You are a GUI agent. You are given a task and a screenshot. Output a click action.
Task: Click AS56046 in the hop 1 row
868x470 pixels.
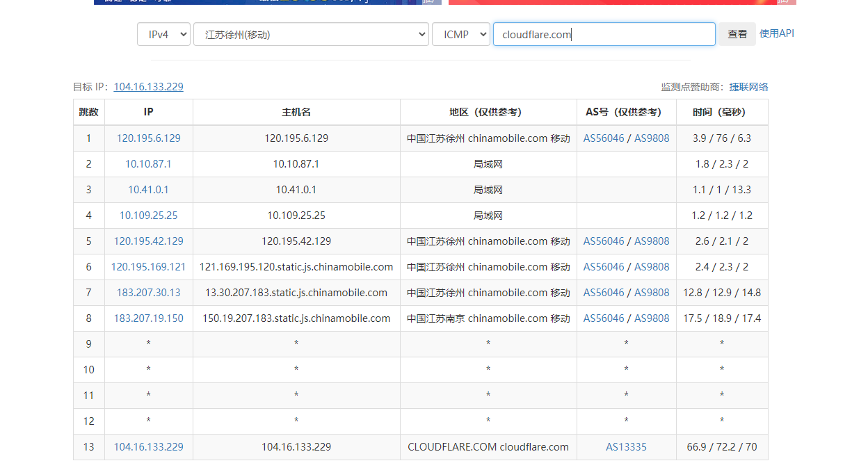point(604,138)
